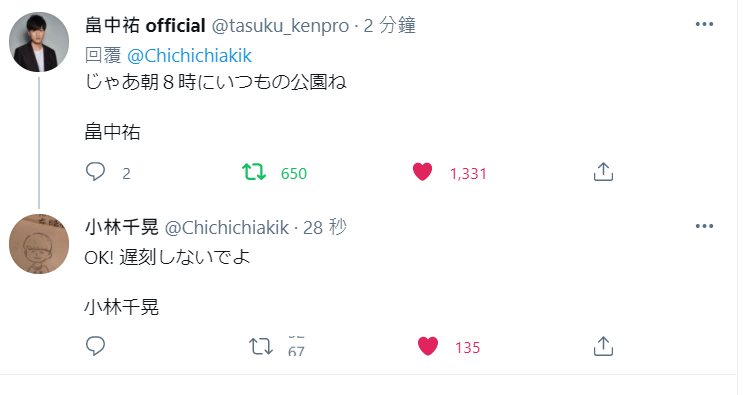Open 畠中祐 profile picture

coord(39,42)
